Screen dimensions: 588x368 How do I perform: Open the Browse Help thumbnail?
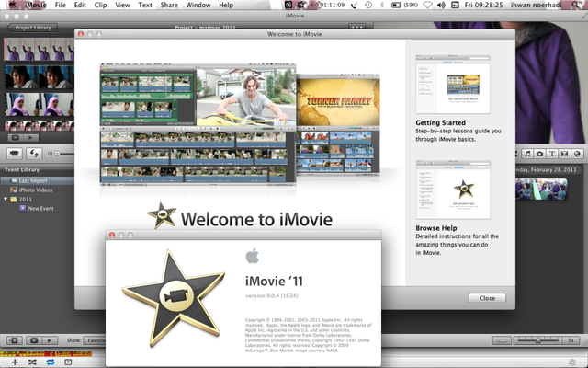tap(453, 190)
